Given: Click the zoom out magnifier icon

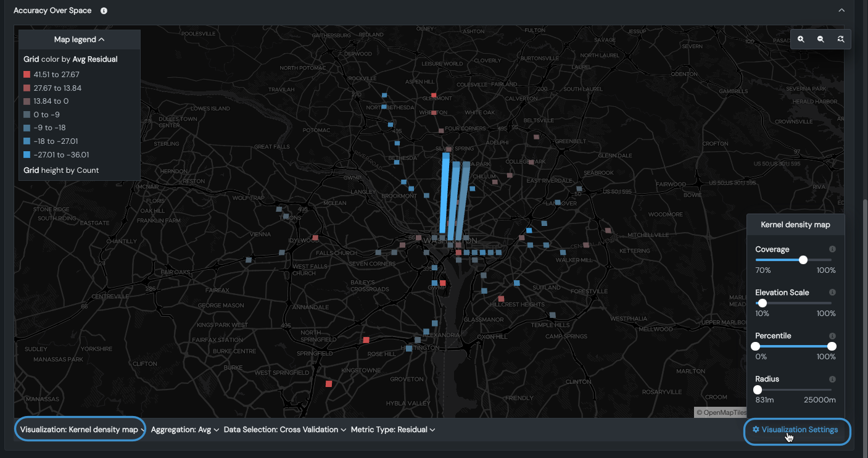Looking at the screenshot, I should click(x=820, y=39).
